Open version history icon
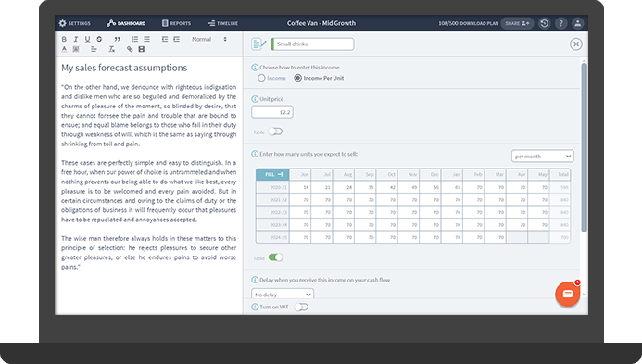642x364 pixels. coord(544,23)
